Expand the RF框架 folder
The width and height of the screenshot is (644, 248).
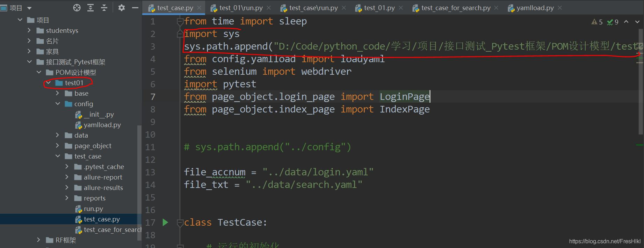coord(39,240)
